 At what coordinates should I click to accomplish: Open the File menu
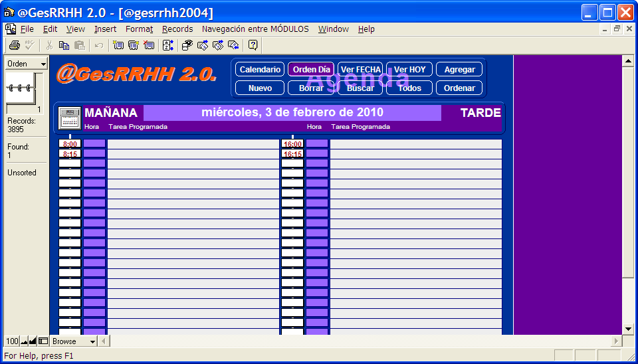(27, 29)
